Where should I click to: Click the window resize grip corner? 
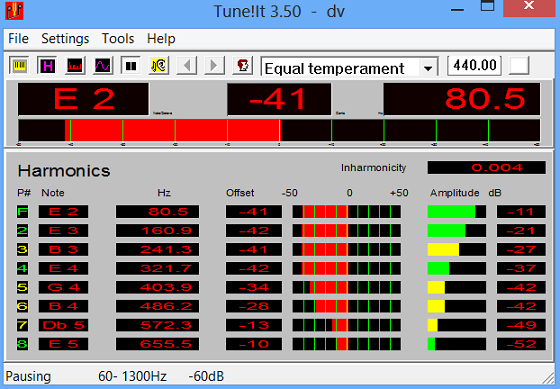(x=548, y=378)
